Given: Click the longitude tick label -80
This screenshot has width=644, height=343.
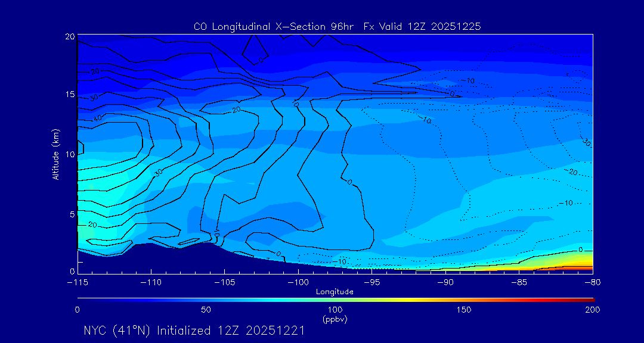Looking at the screenshot, I should pyautogui.click(x=592, y=283).
